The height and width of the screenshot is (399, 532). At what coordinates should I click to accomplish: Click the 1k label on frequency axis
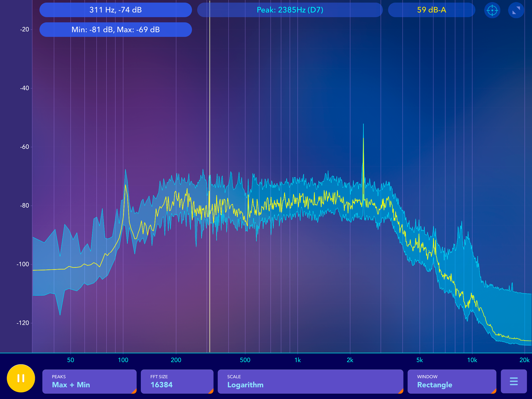click(298, 360)
